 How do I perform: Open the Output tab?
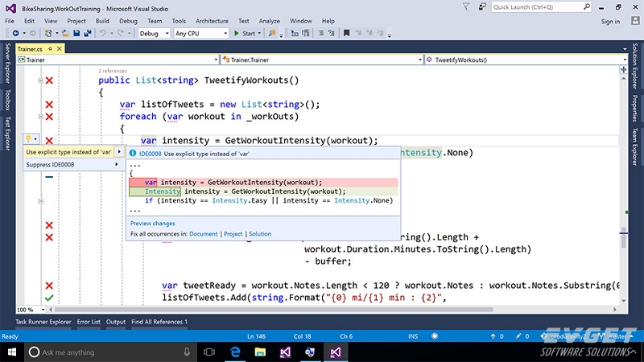click(x=116, y=322)
